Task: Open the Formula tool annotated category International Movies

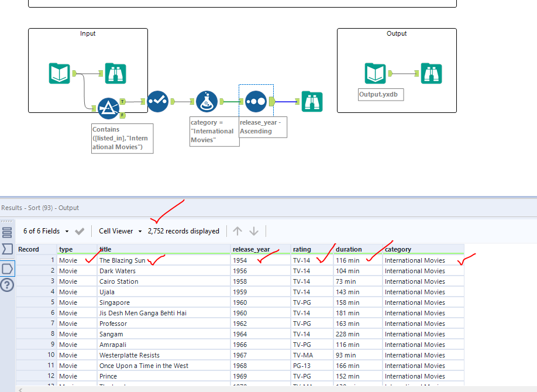Action: tap(206, 101)
